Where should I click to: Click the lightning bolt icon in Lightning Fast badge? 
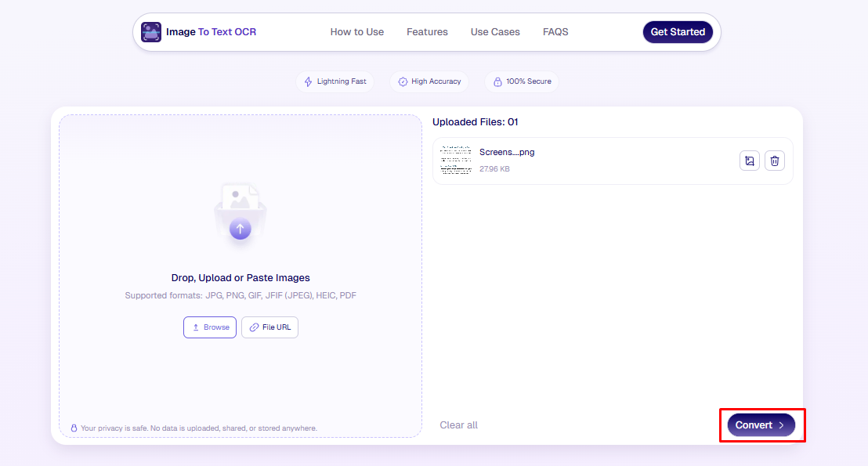[x=308, y=81]
